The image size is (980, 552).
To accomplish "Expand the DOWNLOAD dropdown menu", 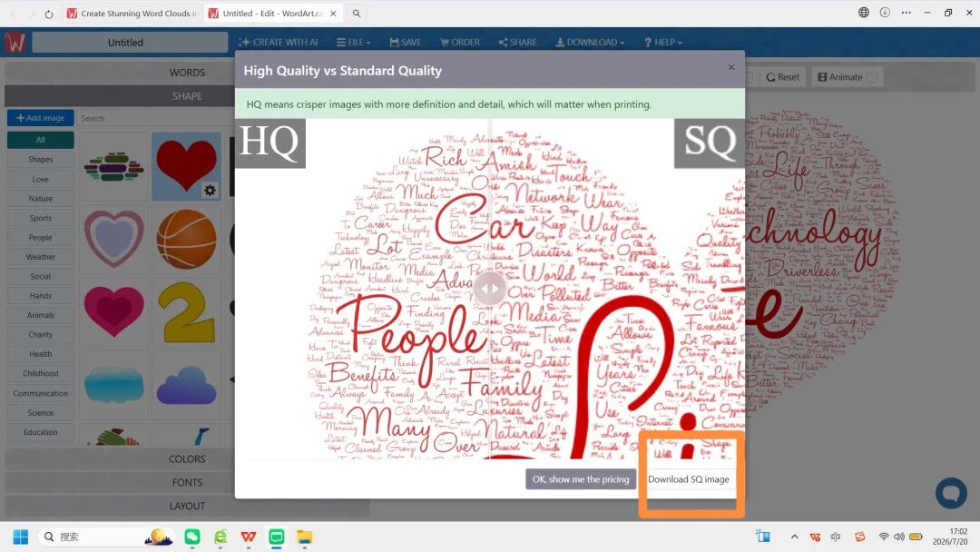I will click(590, 42).
